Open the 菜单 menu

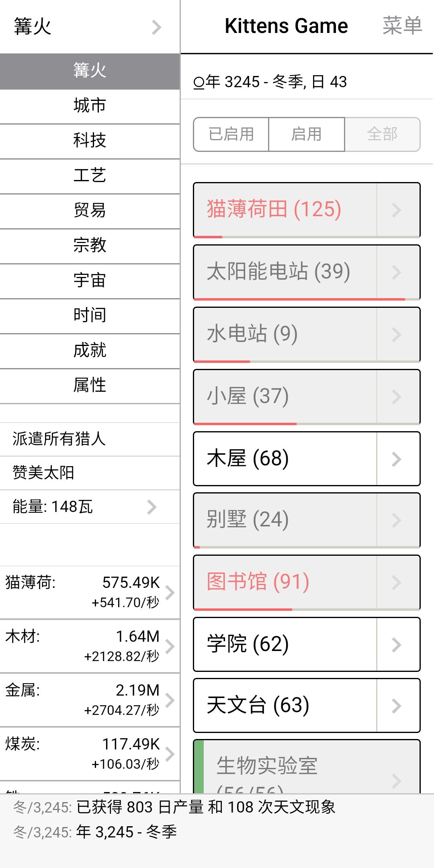click(x=402, y=26)
